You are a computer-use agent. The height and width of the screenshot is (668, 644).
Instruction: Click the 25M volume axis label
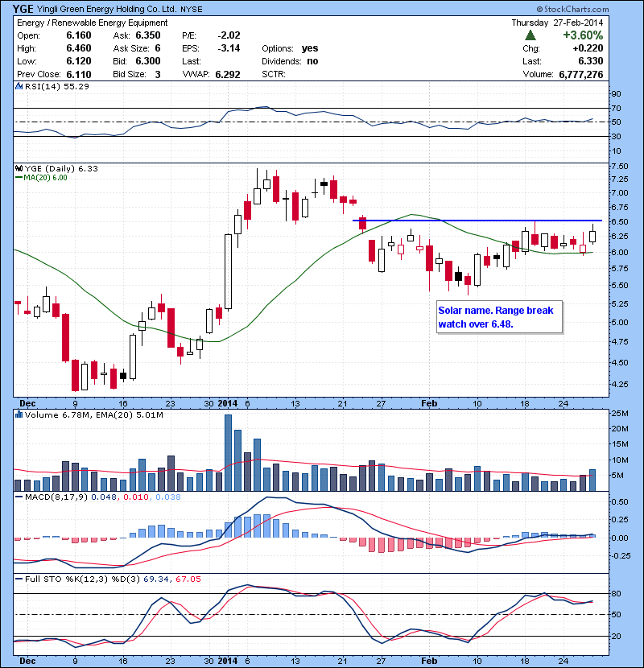click(x=620, y=413)
